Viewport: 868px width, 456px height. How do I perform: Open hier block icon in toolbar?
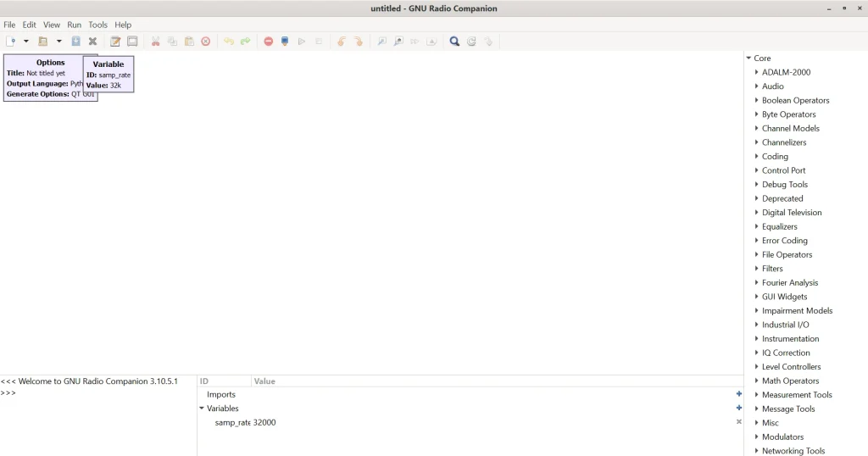coord(488,42)
